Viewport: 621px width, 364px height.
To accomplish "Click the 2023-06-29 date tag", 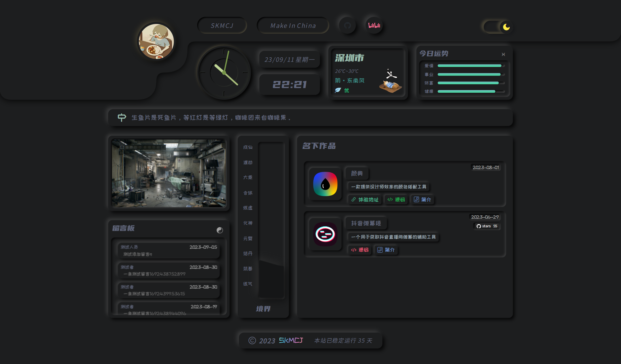I will click(x=485, y=217).
